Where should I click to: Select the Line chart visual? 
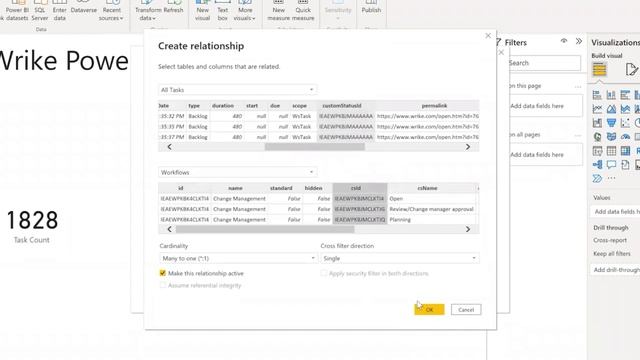pyautogui.click(x=597, y=109)
